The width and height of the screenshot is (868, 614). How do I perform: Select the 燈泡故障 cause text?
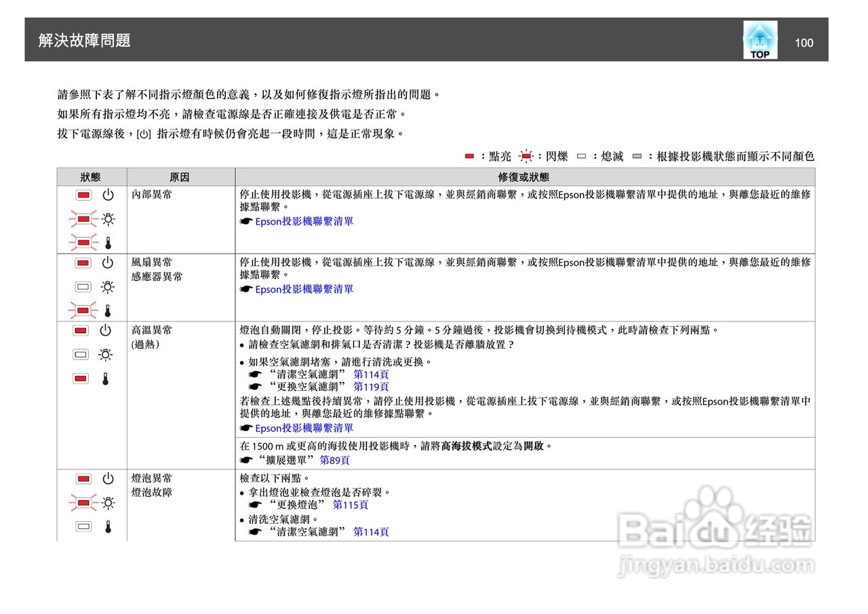[152, 492]
